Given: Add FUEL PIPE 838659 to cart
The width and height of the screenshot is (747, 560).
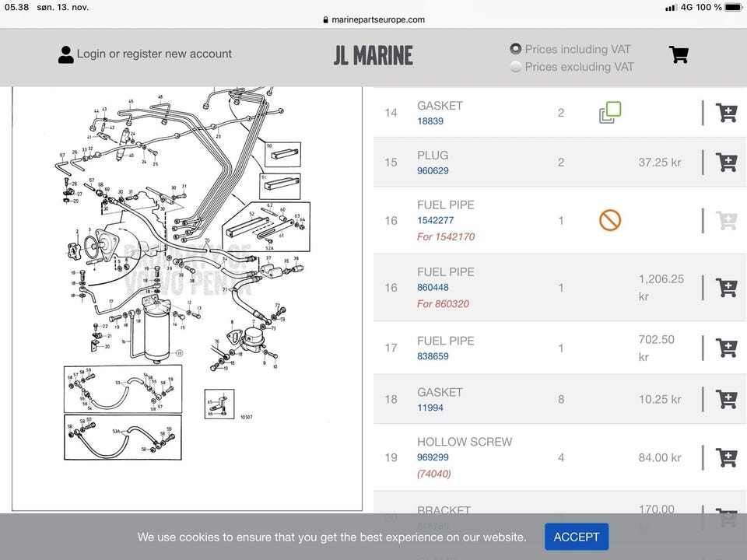Looking at the screenshot, I should [x=727, y=348].
